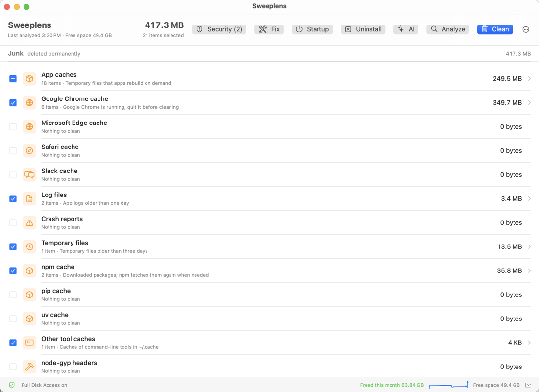
Task: Click the 249.5 MB size value
Action: pyautogui.click(x=507, y=79)
